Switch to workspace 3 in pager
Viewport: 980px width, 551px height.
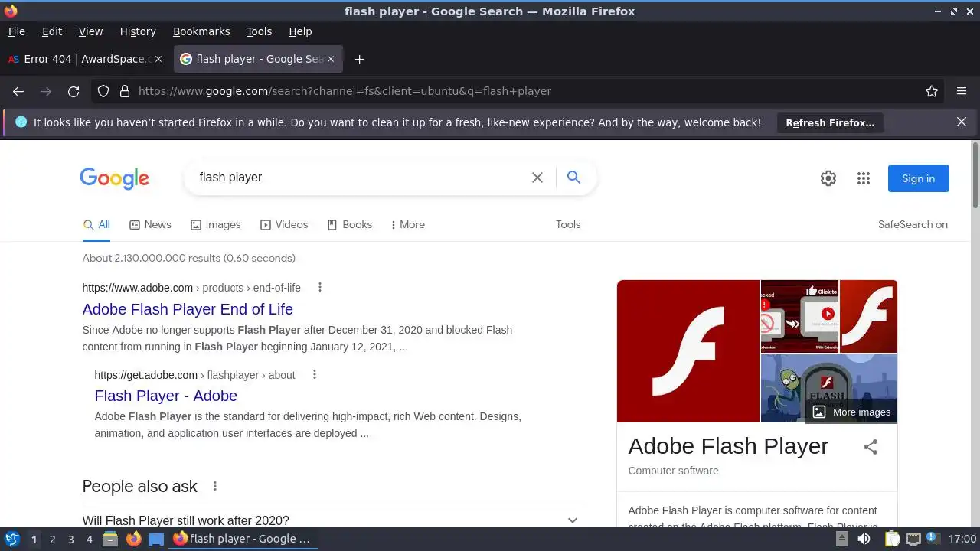(x=70, y=539)
